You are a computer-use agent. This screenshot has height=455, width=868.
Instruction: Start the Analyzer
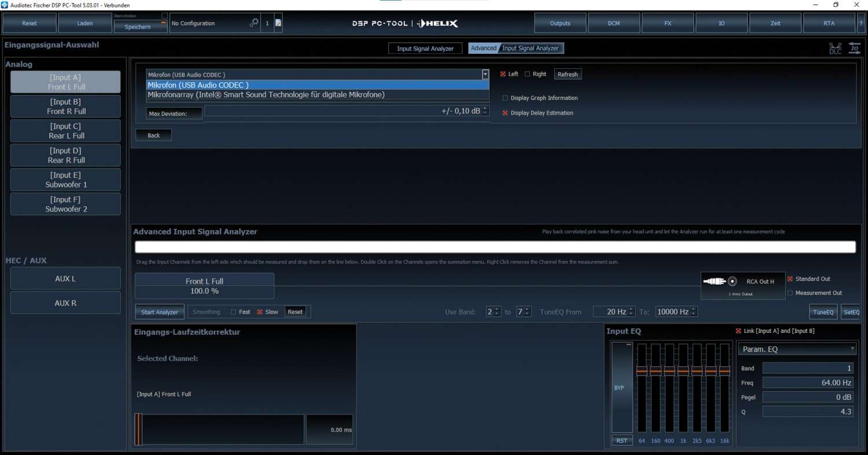coord(160,312)
